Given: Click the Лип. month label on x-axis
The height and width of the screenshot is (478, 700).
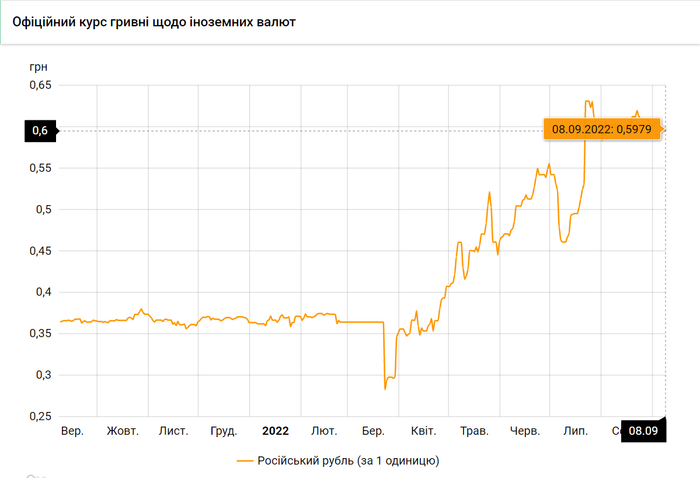Looking at the screenshot, I should (x=575, y=431).
